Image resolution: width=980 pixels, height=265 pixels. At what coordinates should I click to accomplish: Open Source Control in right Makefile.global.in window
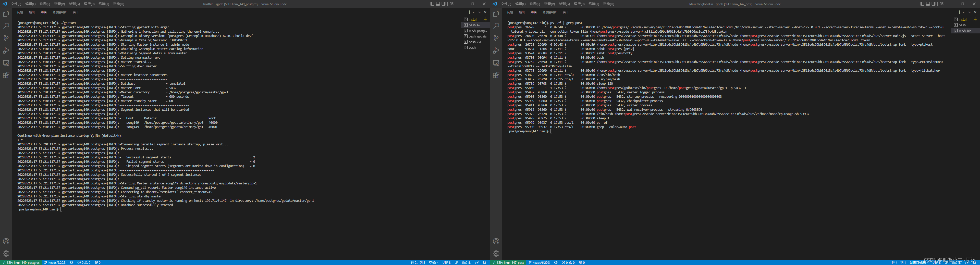496,38
